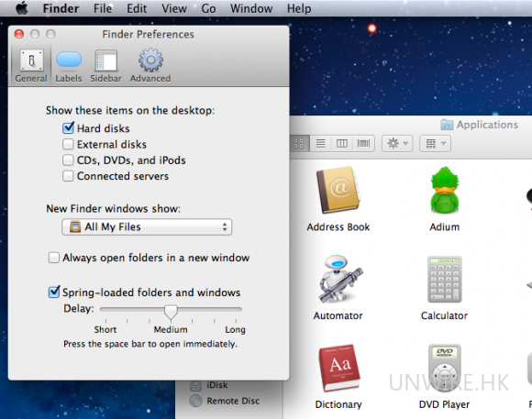Switch Applications window to Cover Flow view

(363, 144)
